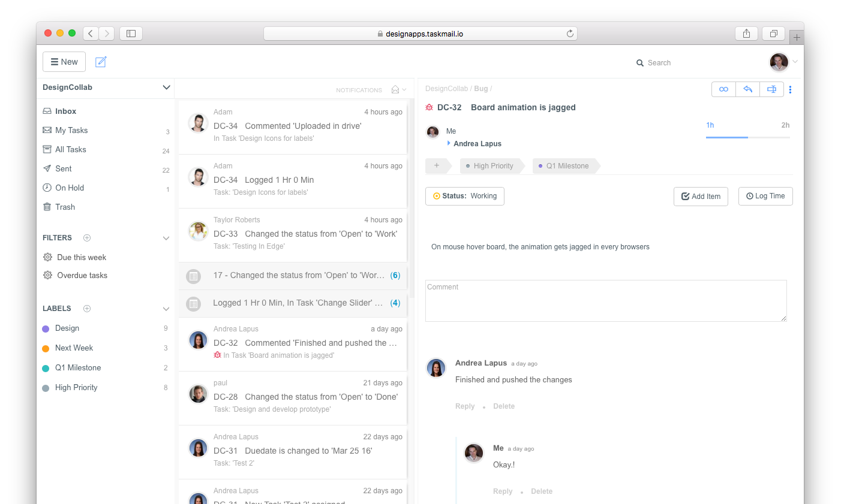The width and height of the screenshot is (847, 504).
Task: Open the compose/edit pencil icon in the toolbar
Action: point(101,62)
